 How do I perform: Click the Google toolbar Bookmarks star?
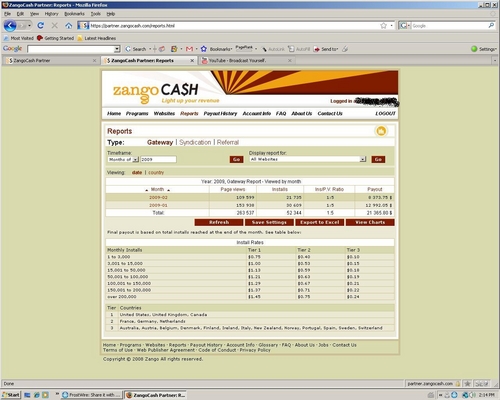(x=204, y=49)
